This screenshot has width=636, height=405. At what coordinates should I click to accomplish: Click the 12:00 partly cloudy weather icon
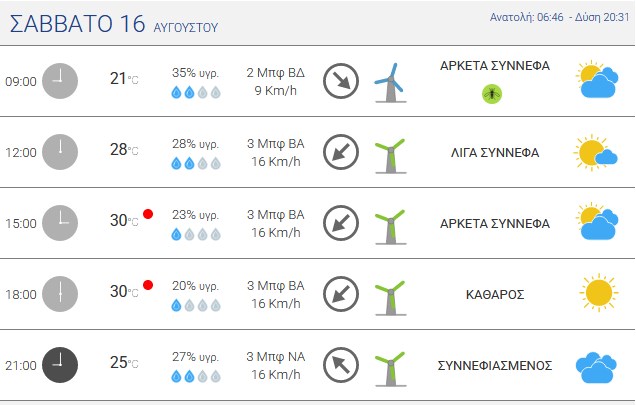tap(597, 152)
